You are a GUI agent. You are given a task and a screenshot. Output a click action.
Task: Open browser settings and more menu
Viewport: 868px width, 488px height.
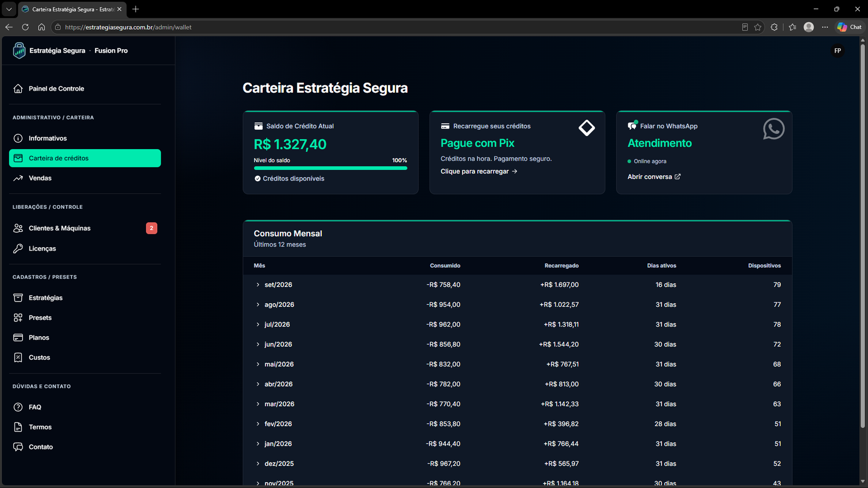[x=825, y=27]
